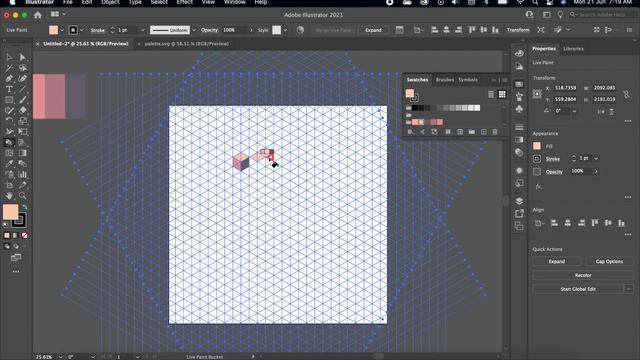This screenshot has width=640, height=360.
Task: Open Layers panel from dock
Action: point(519,201)
